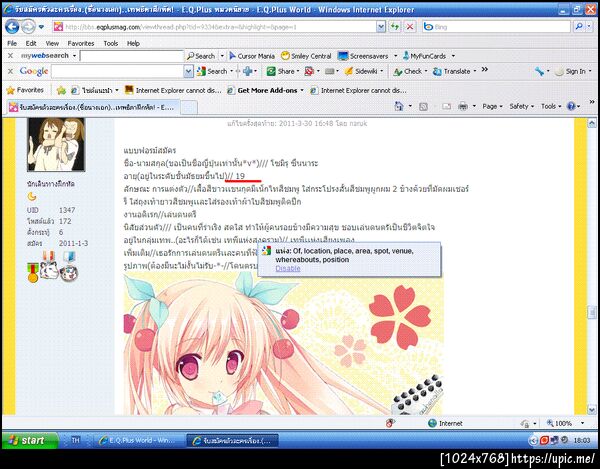Click the Google toolbar Check spelling button
This screenshot has width=600, height=469.
pos(408,71)
